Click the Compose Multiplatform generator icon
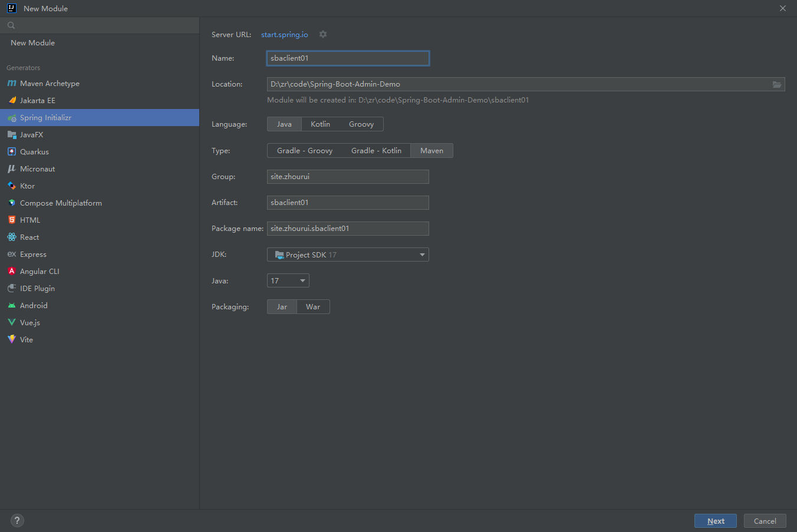This screenshot has width=797, height=532. pyautogui.click(x=12, y=203)
